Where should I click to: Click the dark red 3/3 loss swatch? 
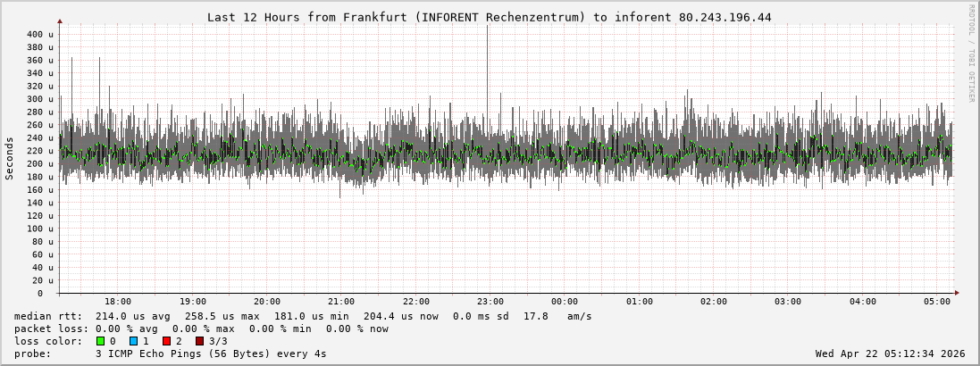(x=199, y=341)
